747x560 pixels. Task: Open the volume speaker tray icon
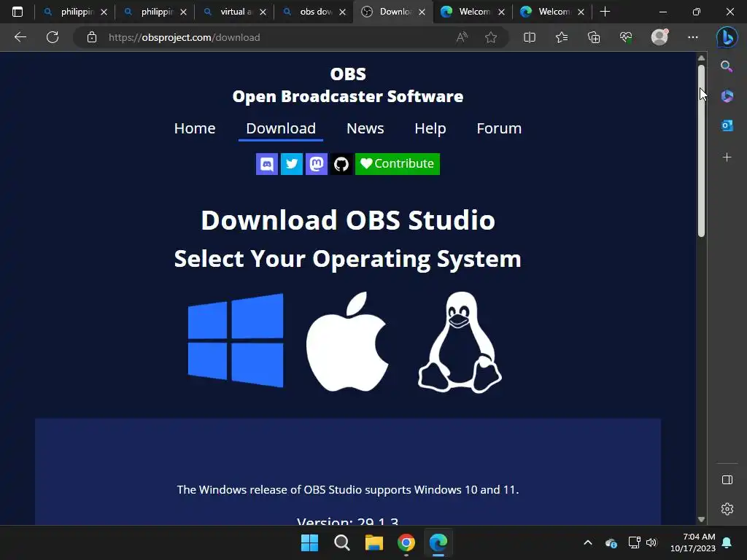[x=651, y=542]
